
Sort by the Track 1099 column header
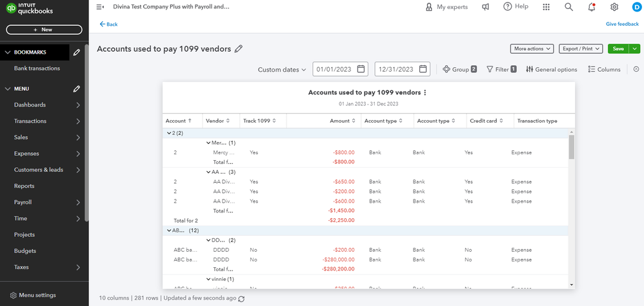pyautogui.click(x=259, y=121)
